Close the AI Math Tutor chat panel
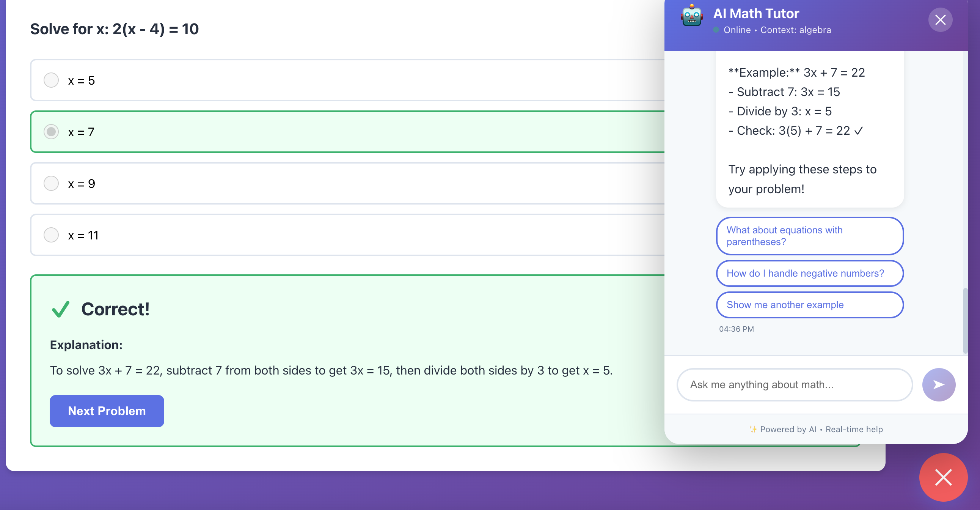Screen dimensions: 980x510 click(940, 20)
